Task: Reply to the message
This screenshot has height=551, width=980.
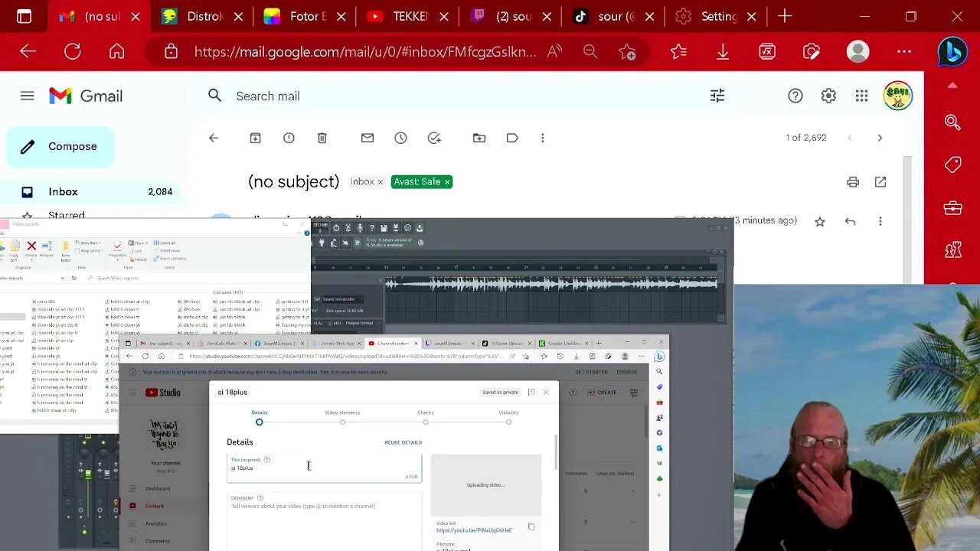Action: pos(850,221)
